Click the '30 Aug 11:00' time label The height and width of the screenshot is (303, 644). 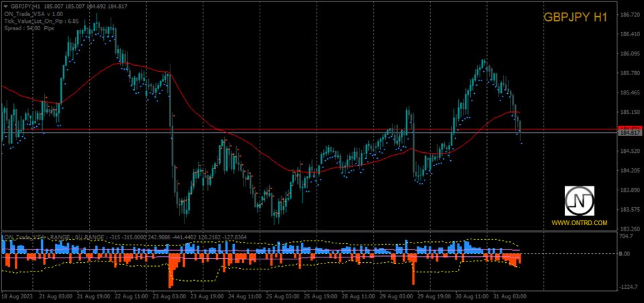472,295
